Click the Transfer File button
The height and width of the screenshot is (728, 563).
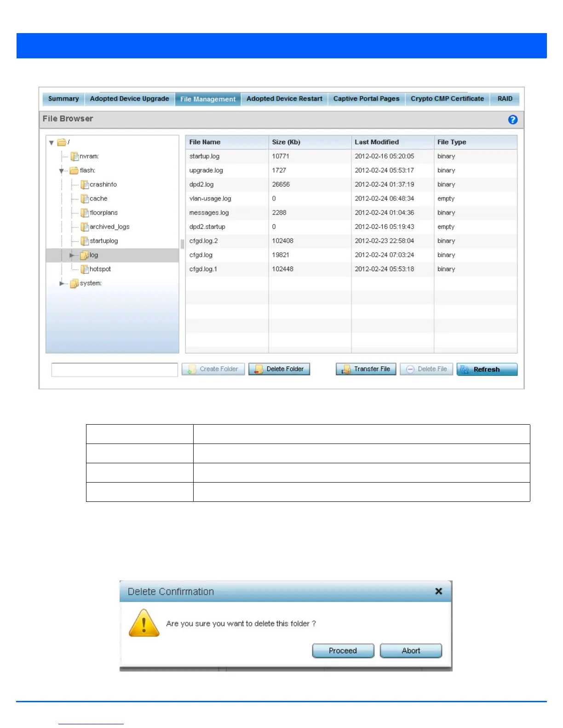coord(366,369)
